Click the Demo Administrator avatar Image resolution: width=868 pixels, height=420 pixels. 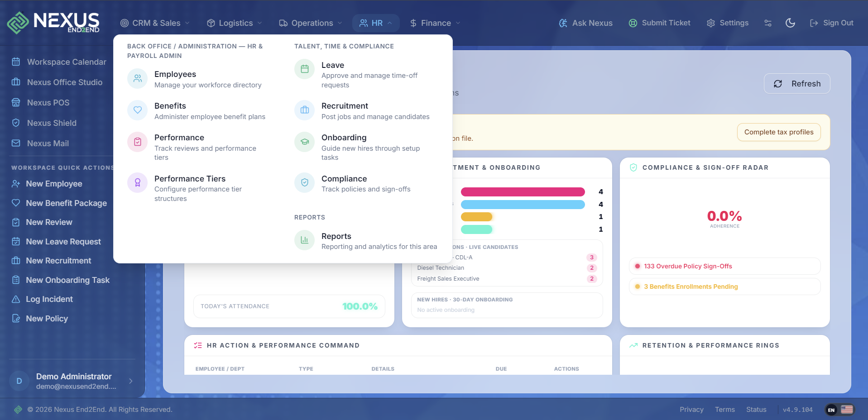click(x=19, y=381)
